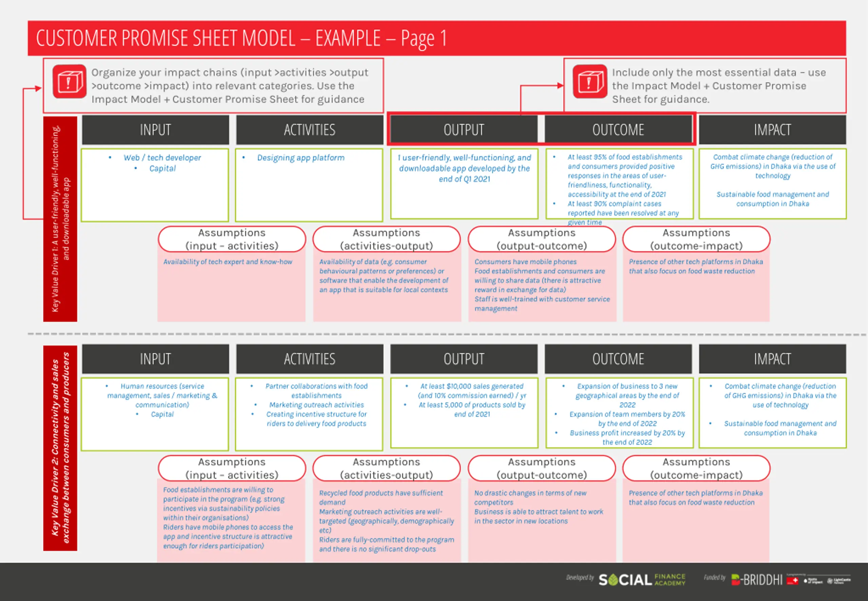Click 'Sustainable food management and consumption in Dhaka' in Driver 1 impact
Screen dimensions: 868x601
pyautogui.click(x=772, y=199)
